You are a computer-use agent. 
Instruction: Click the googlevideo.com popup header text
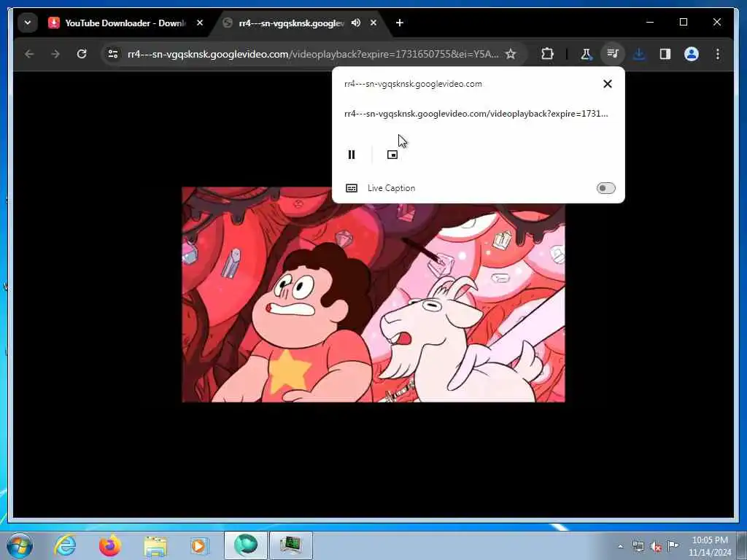[x=413, y=84]
